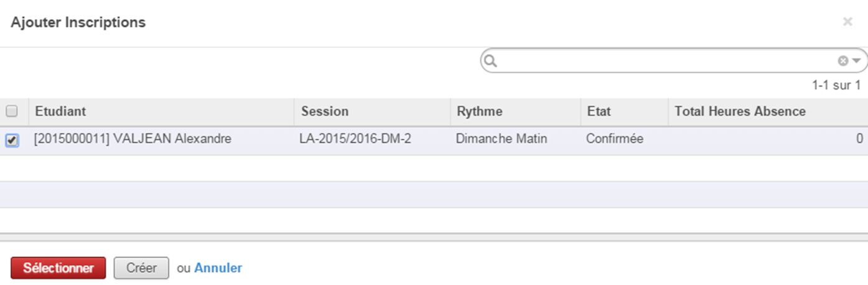Click the Annuler link
868x285 pixels.
(x=218, y=268)
